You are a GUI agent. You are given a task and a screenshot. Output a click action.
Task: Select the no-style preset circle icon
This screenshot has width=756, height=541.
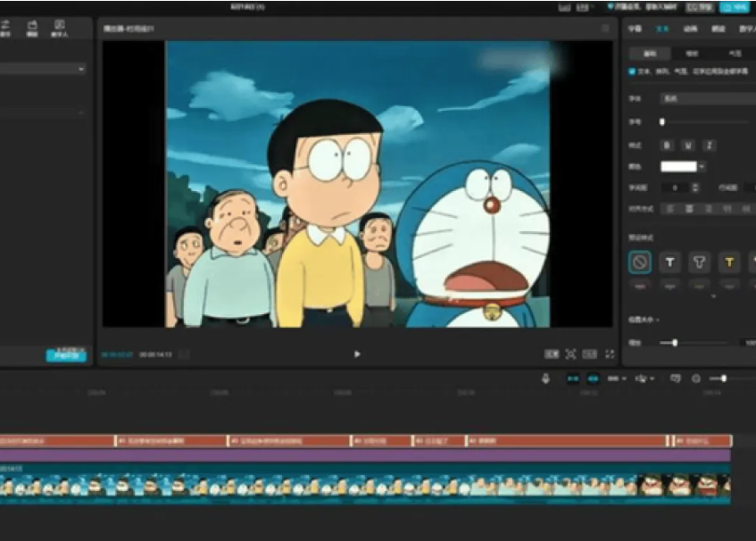click(640, 262)
